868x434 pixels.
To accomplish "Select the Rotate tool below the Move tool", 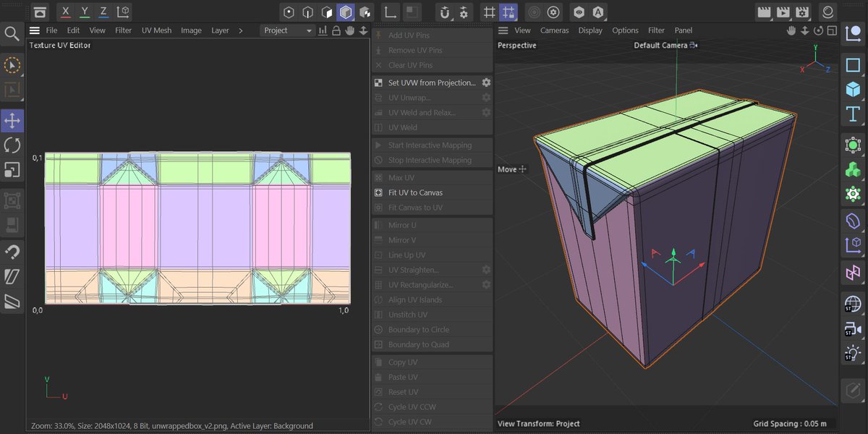I will (12, 144).
